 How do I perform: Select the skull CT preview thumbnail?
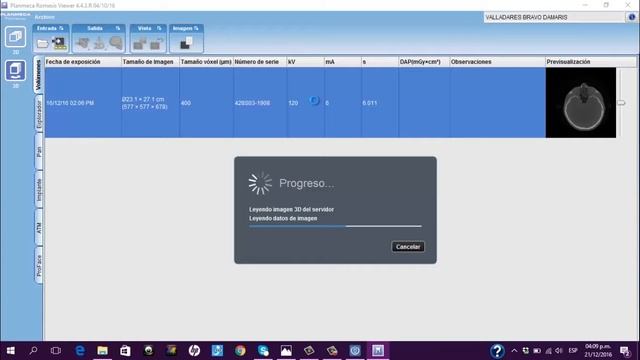tap(580, 103)
